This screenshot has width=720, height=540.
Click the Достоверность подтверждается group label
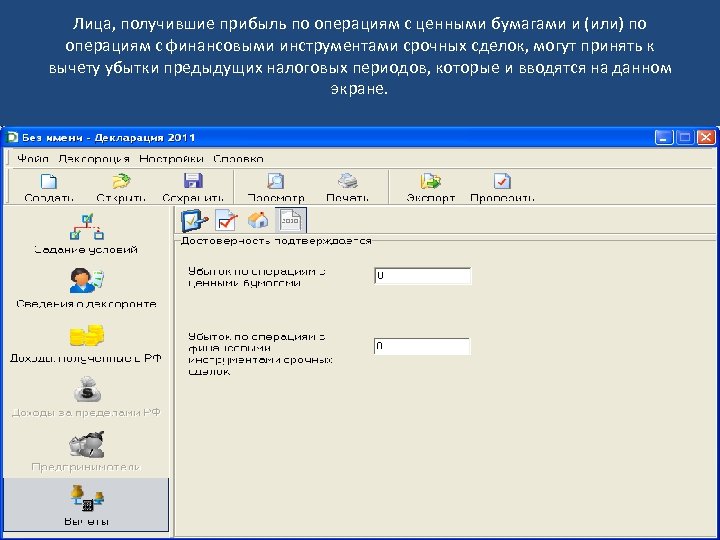(x=276, y=241)
